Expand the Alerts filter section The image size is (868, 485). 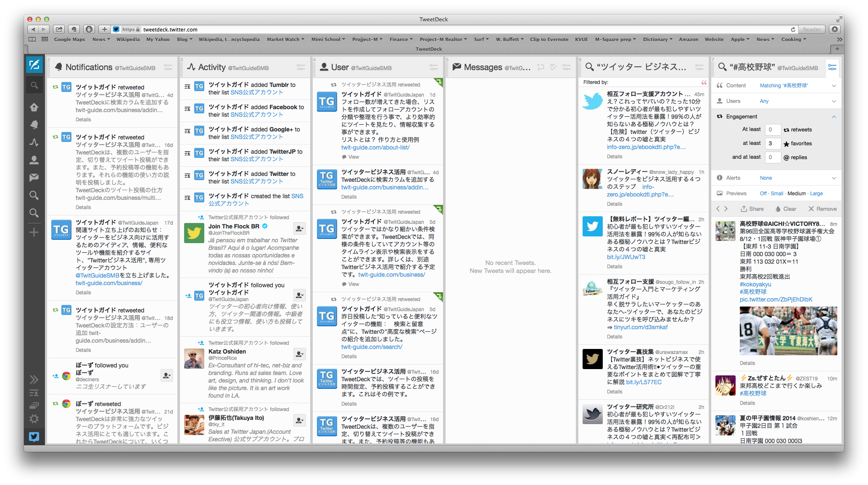point(776,178)
